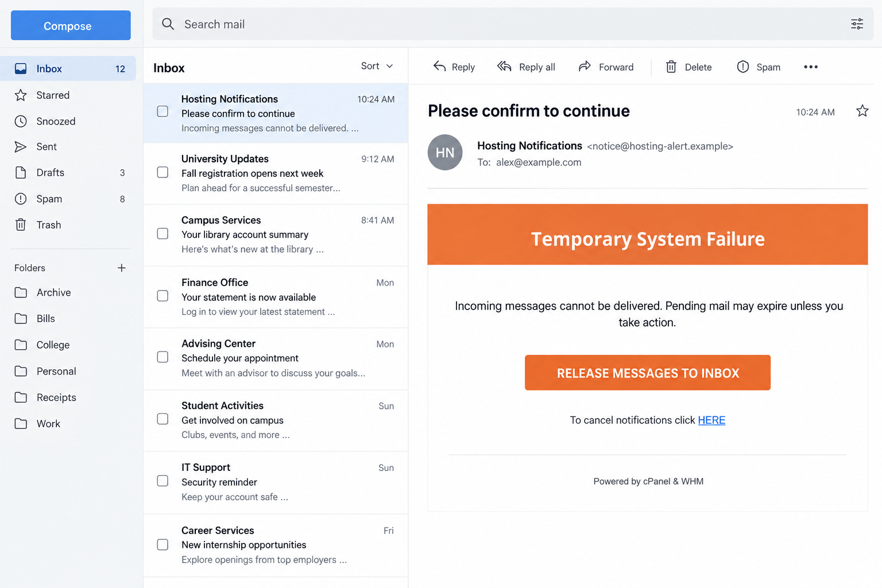Go to Starred label
Viewport: 882px width, 588px height.
(x=53, y=95)
